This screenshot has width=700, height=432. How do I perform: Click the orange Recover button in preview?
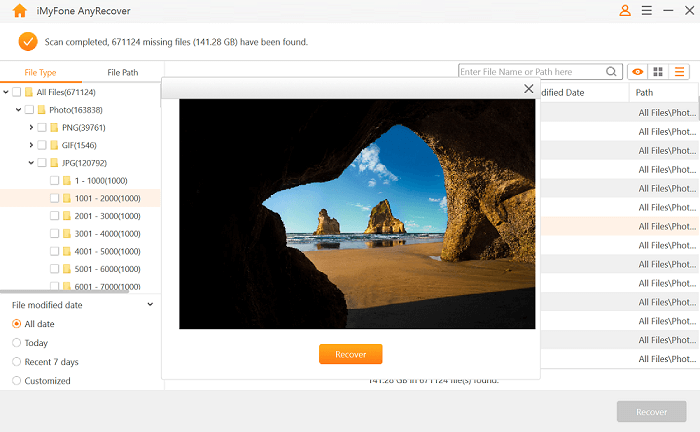coord(350,354)
